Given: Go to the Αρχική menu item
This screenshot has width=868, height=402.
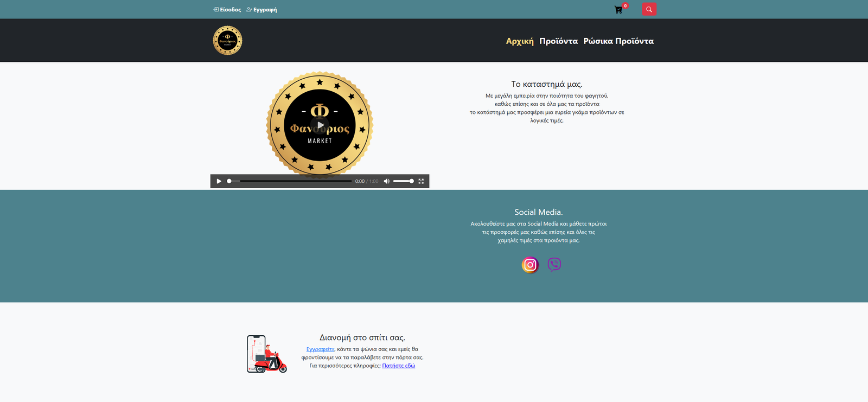Looking at the screenshot, I should (x=520, y=41).
